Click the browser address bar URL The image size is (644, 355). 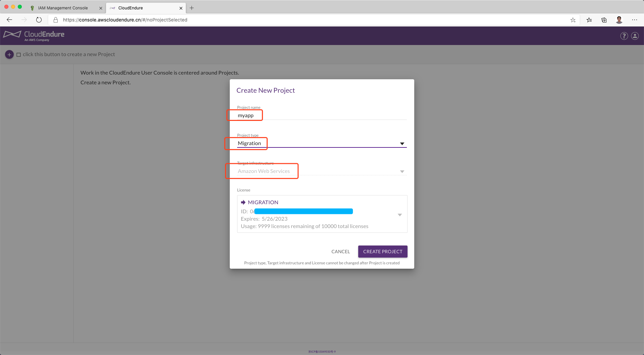[x=125, y=20]
